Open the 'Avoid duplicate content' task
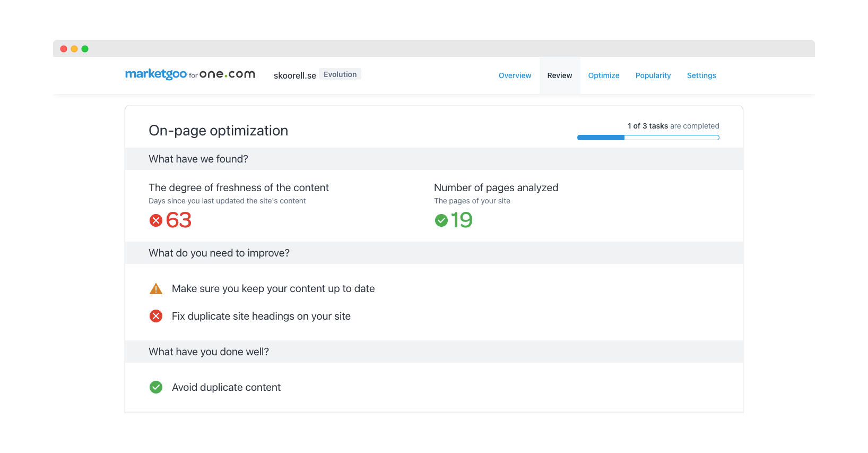 pyautogui.click(x=226, y=387)
